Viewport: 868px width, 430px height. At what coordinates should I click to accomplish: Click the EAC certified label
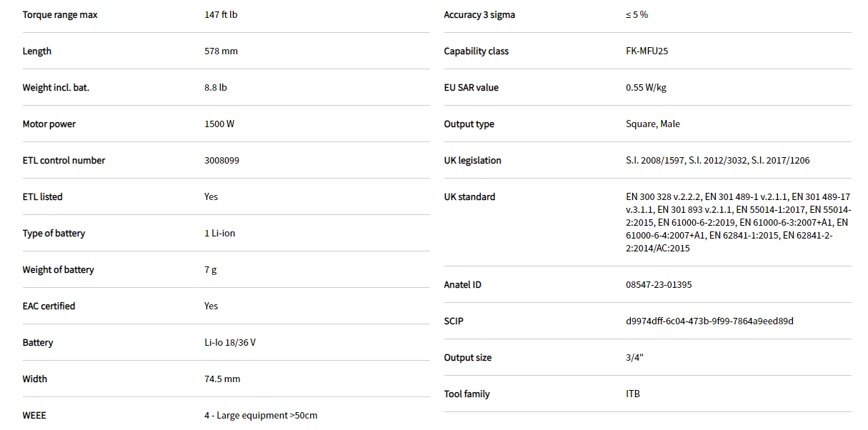tap(49, 306)
